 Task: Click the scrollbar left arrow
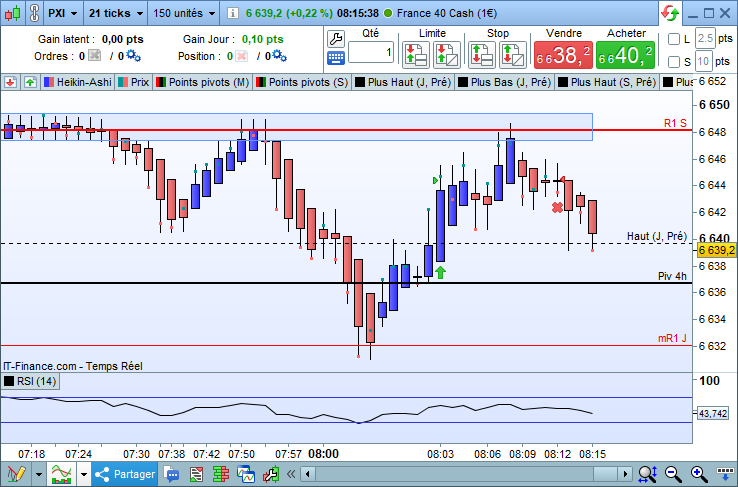(307, 474)
